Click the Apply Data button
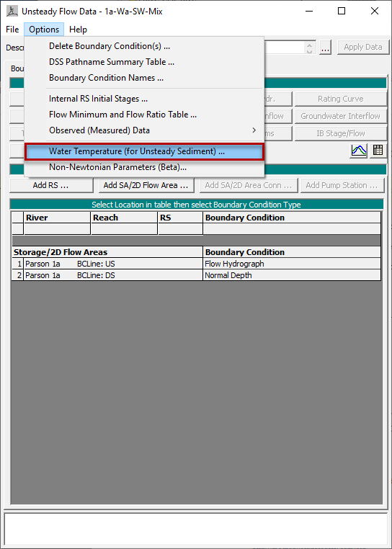Screen dimensions: 392x549 [363, 47]
